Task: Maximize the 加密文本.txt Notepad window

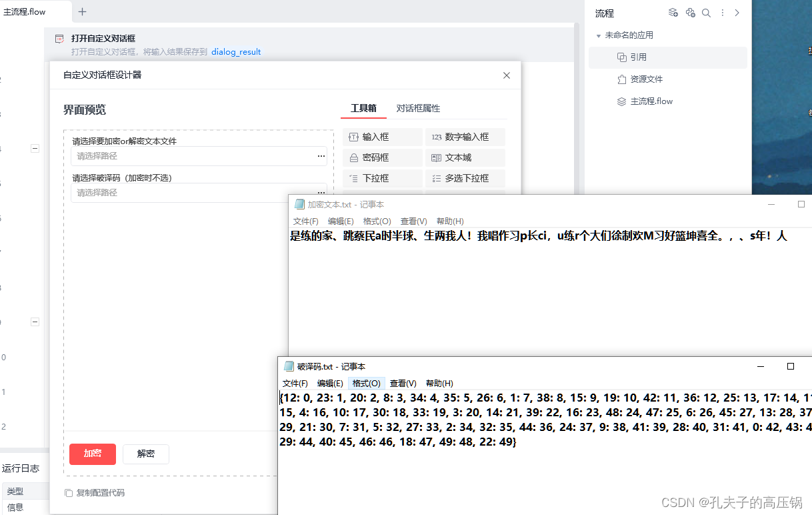Action: (801, 204)
